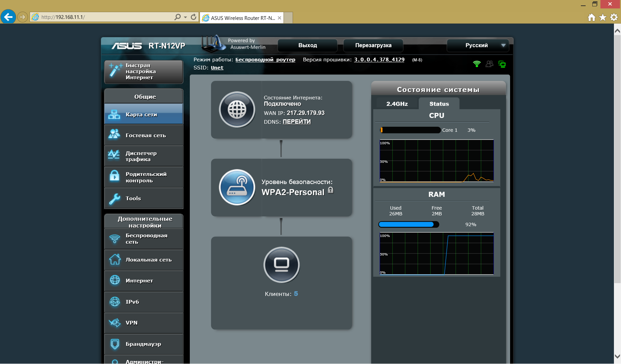Open browser settings gear icon
This screenshot has height=364, width=621.
pos(614,17)
